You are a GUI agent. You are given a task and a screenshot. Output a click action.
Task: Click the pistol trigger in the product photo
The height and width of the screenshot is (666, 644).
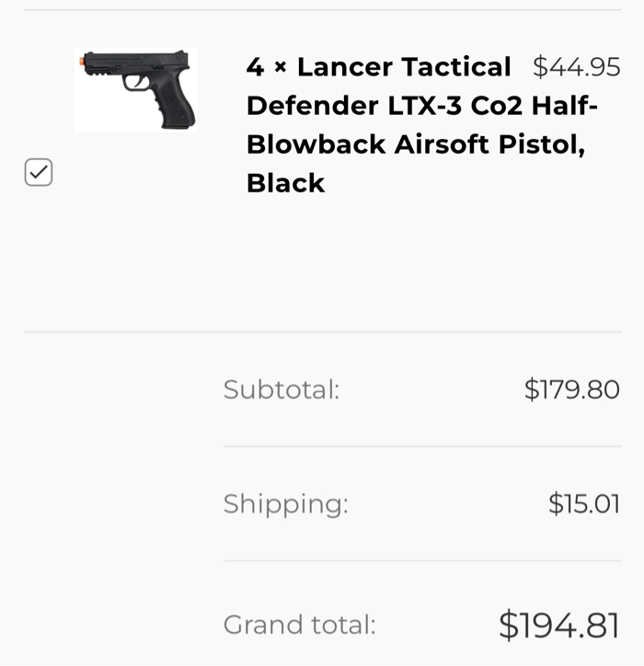[138, 83]
